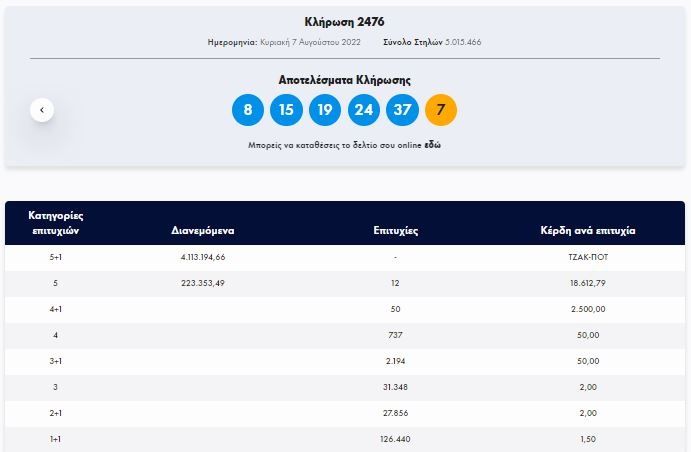Select the 'Επιτυχίες' column header
The image size is (691, 452).
pyautogui.click(x=396, y=230)
